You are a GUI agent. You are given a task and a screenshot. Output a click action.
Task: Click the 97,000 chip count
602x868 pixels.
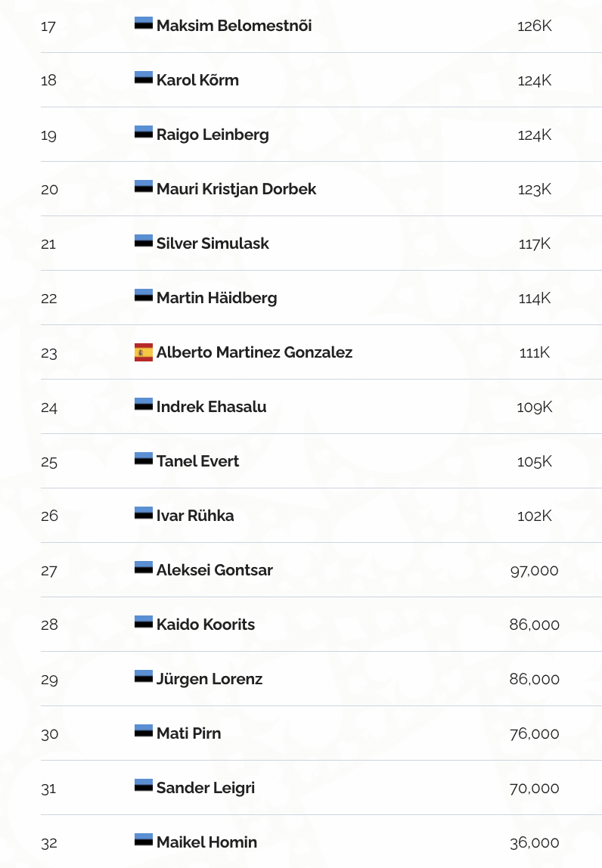(x=534, y=570)
